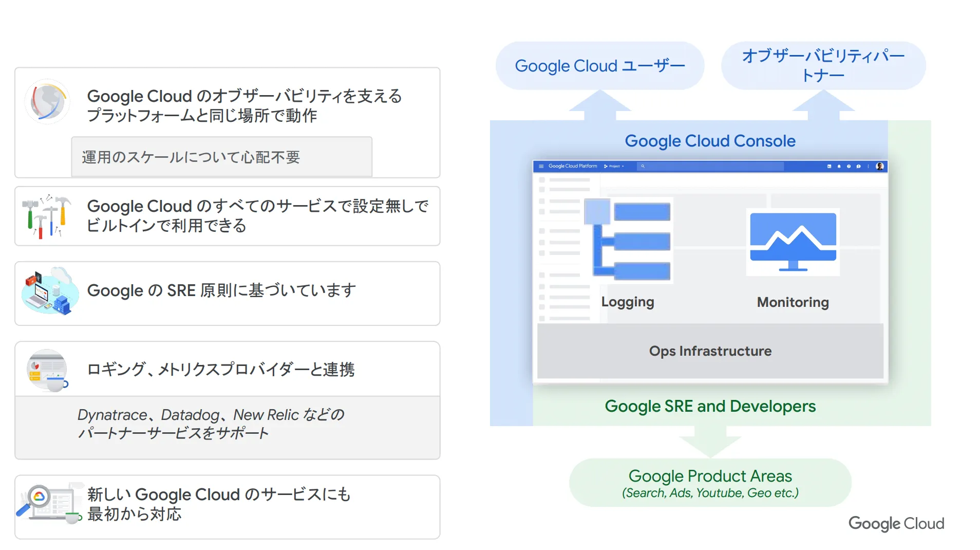The image size is (980, 550).
Task: Open the hamburger menu in Cloud Console header
Action: point(541,166)
